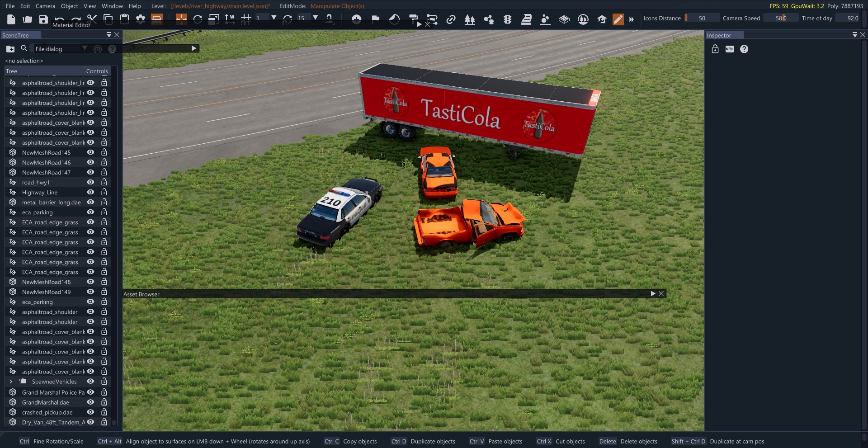Open the Help menu

[x=135, y=6]
